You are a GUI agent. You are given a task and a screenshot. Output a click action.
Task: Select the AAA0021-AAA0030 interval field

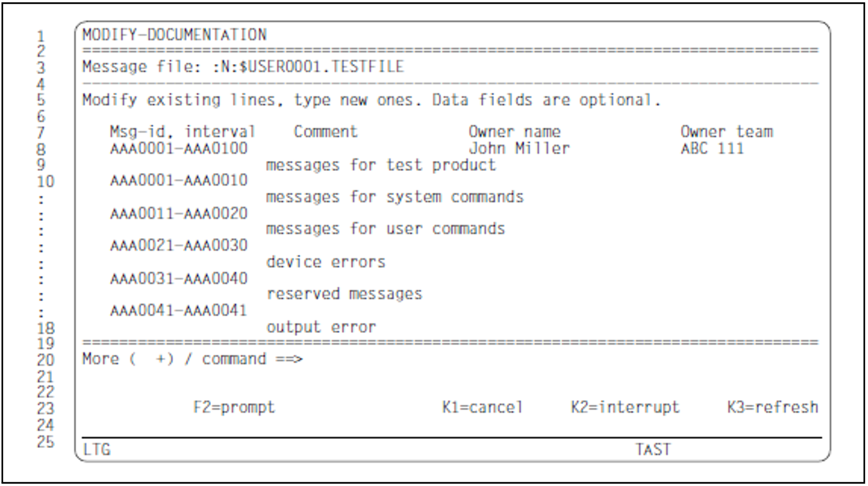(179, 246)
